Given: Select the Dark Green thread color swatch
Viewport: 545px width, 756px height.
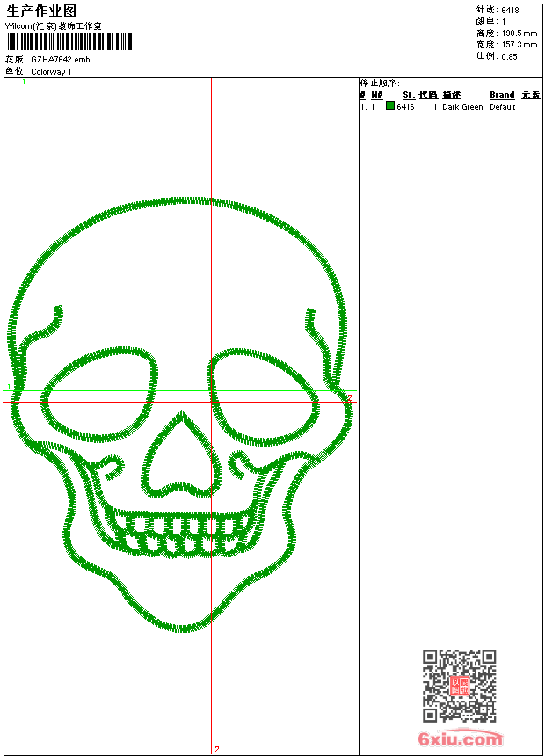Looking at the screenshot, I should click(390, 106).
